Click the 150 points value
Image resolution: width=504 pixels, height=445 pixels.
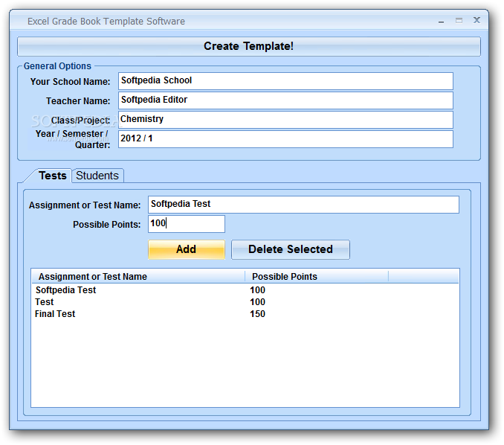coord(257,314)
